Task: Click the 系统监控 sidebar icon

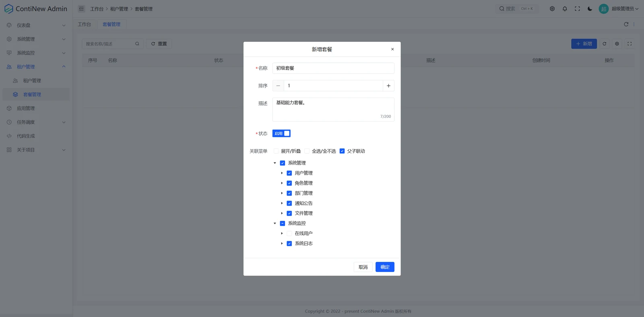Action: click(x=9, y=53)
